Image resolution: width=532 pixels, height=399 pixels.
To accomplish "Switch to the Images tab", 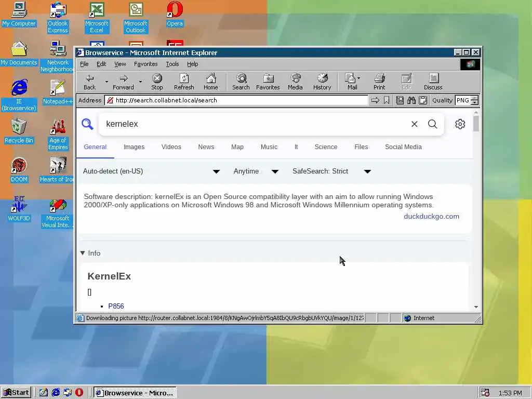I will 134,147.
